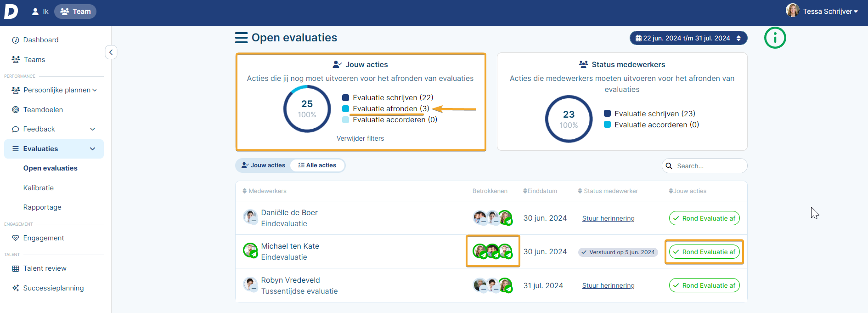Screen dimensions: 868x313
Task: Click the green info icon
Action: (775, 38)
